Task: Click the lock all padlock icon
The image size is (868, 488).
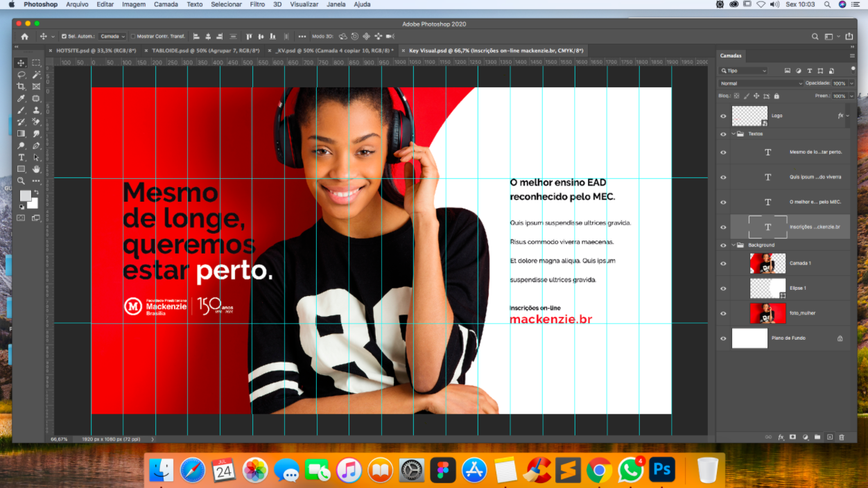Action: 776,96
